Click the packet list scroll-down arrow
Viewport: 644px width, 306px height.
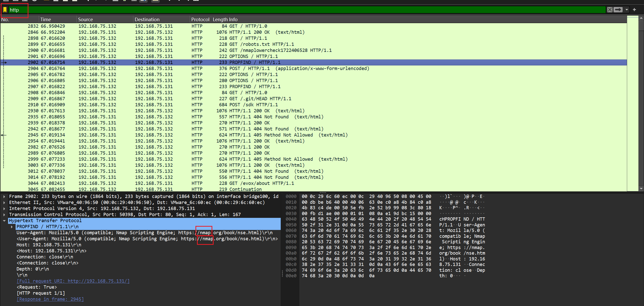pyautogui.click(x=641, y=188)
